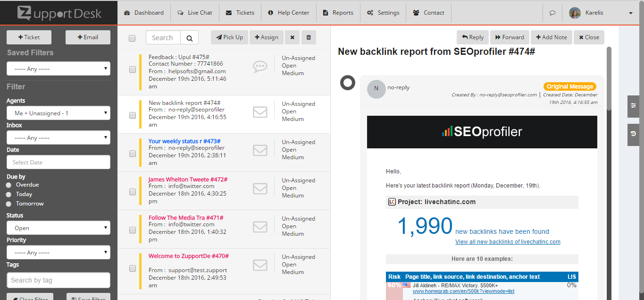The width and height of the screenshot is (644, 300).
Task: Click Karelis's profile avatar
Action: pyautogui.click(x=575, y=13)
